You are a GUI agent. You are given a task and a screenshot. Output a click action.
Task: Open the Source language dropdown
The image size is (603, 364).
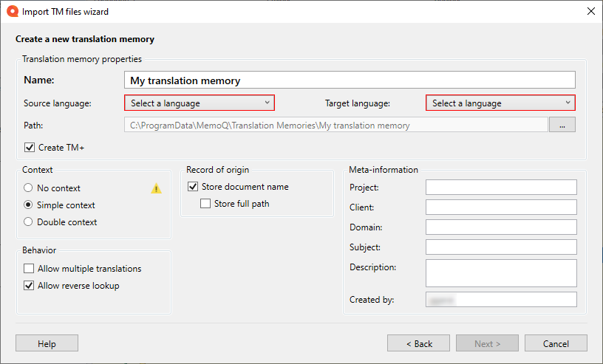click(200, 103)
